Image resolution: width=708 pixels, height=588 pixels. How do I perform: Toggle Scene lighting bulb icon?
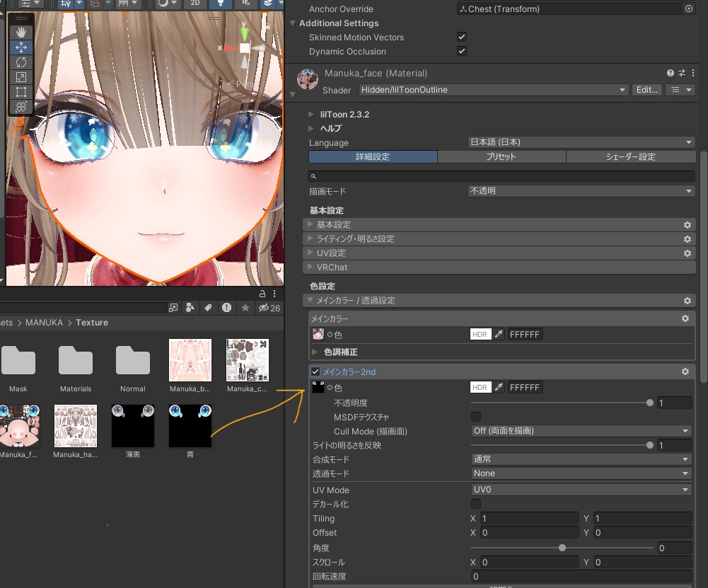pos(221,3)
